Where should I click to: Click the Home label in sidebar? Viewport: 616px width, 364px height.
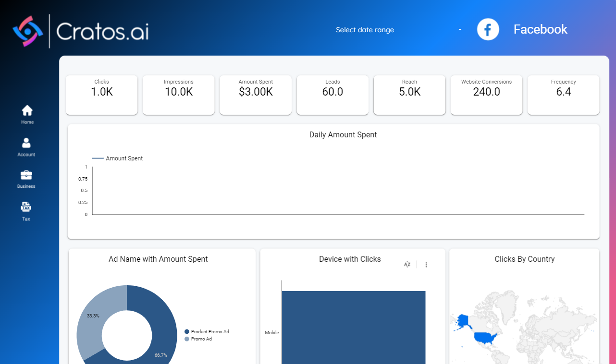(27, 122)
